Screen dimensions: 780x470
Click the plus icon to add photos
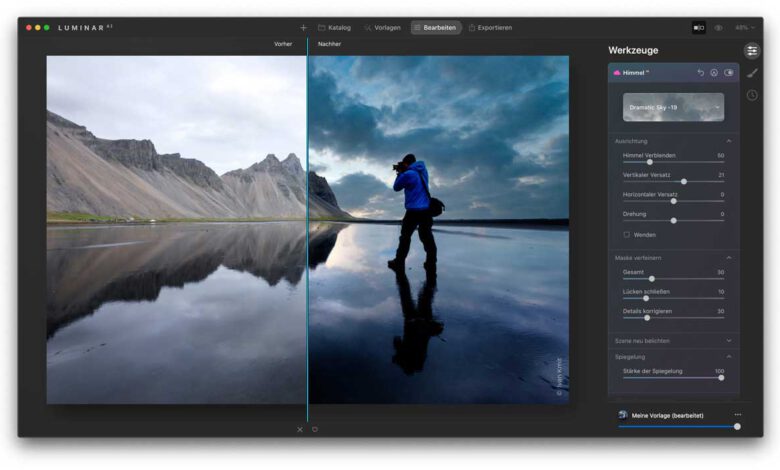pos(303,28)
